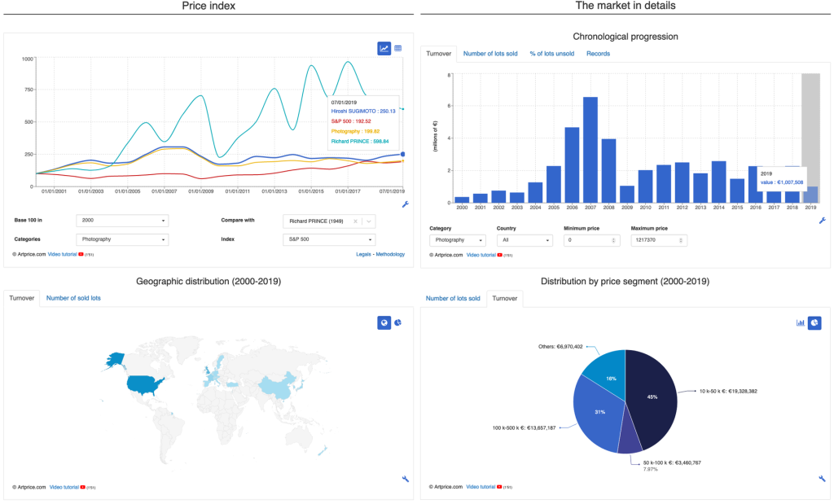The height and width of the screenshot is (504, 834).
Task: Show price index as table view
Action: coord(397,48)
